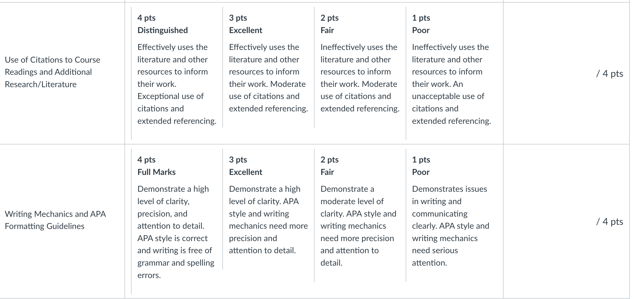
Task: Select the 4 pts Full Marks writing rating
Action: click(177, 221)
